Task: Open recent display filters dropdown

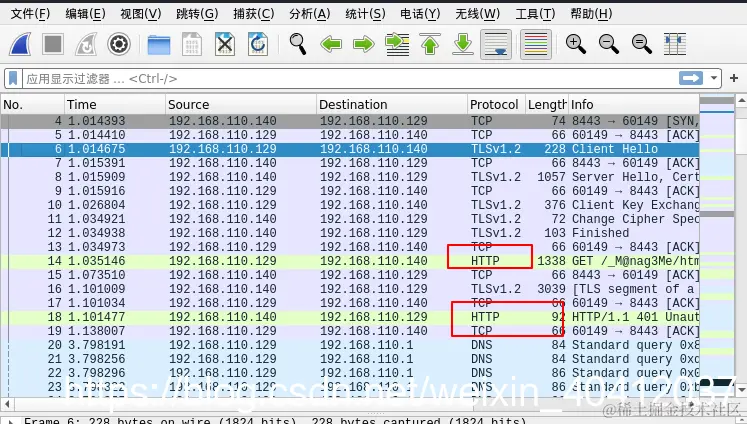Action: point(714,78)
